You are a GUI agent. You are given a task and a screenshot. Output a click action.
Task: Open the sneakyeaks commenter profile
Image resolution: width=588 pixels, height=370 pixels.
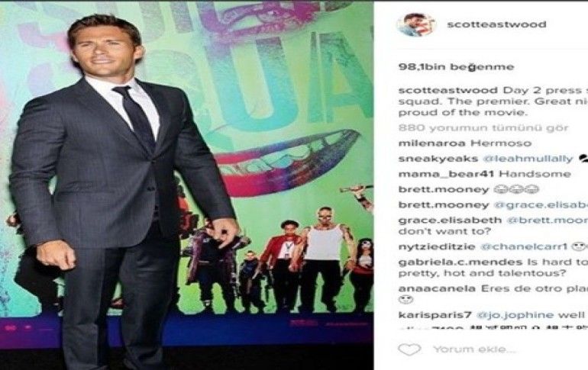(438, 159)
